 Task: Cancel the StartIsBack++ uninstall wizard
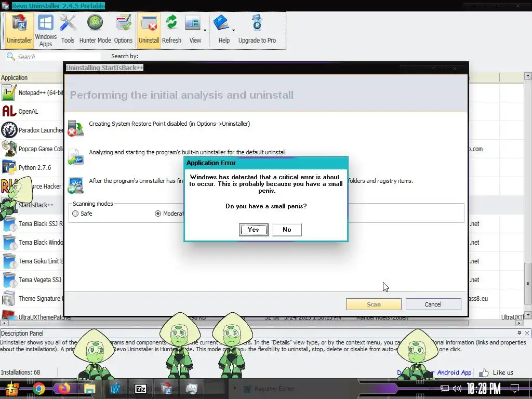point(433,304)
